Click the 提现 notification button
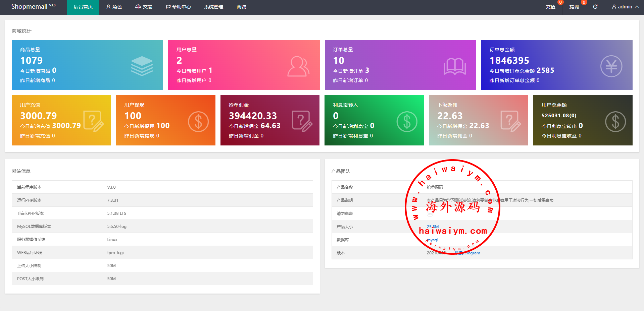 tap(574, 7)
